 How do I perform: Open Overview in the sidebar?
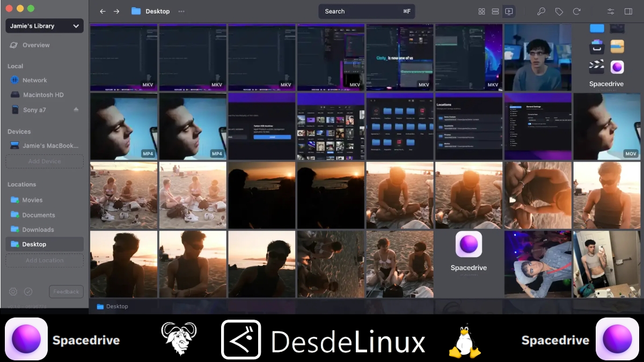(x=36, y=45)
